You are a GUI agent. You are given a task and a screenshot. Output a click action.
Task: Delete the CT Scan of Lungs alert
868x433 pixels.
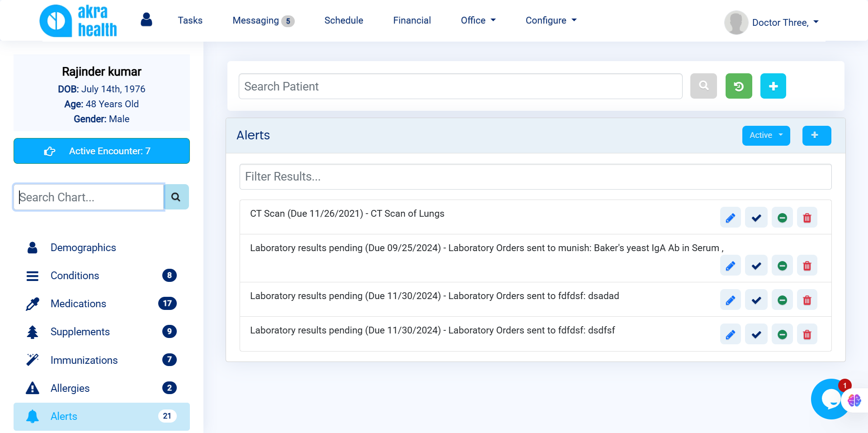(x=807, y=218)
